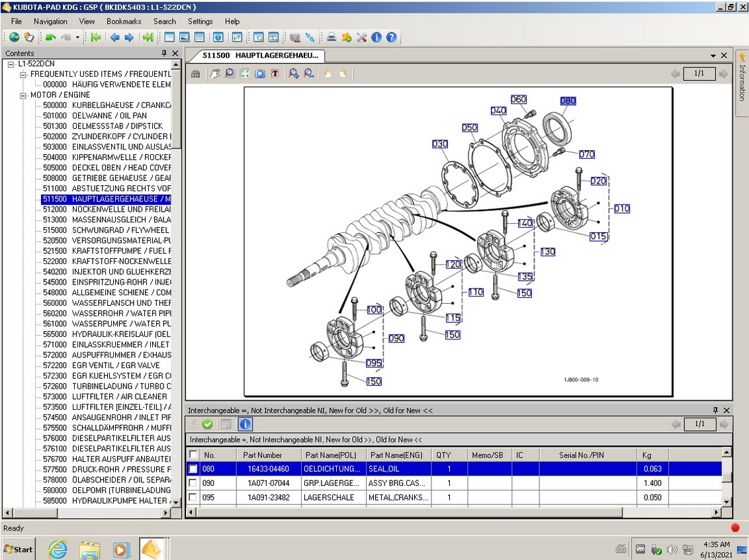Screen dimensions: 749x560
Task: Pin the Contents panel with the pushpin
Action: pyautogui.click(x=164, y=53)
